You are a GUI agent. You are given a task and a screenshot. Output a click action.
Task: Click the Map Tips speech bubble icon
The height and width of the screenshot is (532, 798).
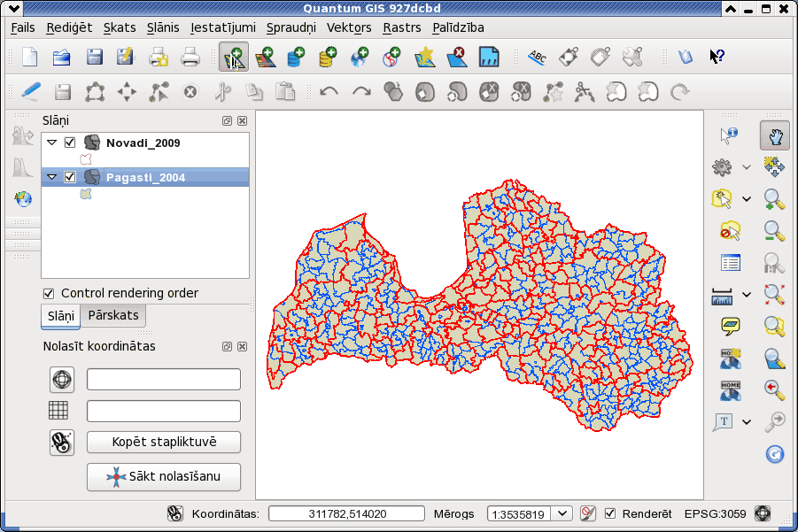[731, 326]
